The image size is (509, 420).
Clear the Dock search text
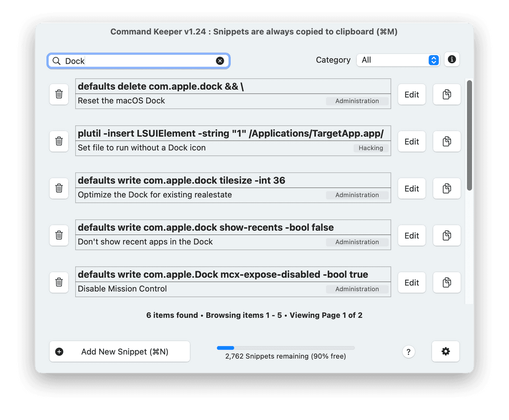[220, 61]
